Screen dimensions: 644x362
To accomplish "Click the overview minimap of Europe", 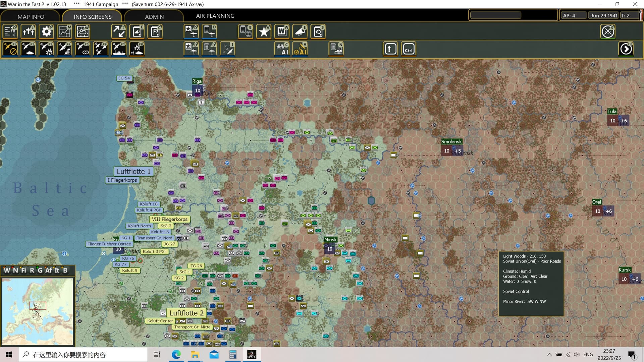I will click(37, 311).
